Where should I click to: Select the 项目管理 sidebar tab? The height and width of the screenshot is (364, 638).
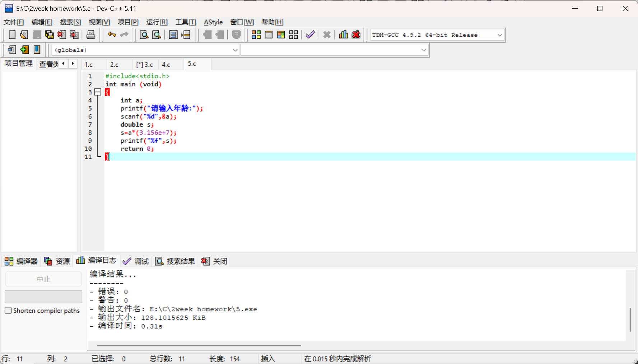click(19, 63)
